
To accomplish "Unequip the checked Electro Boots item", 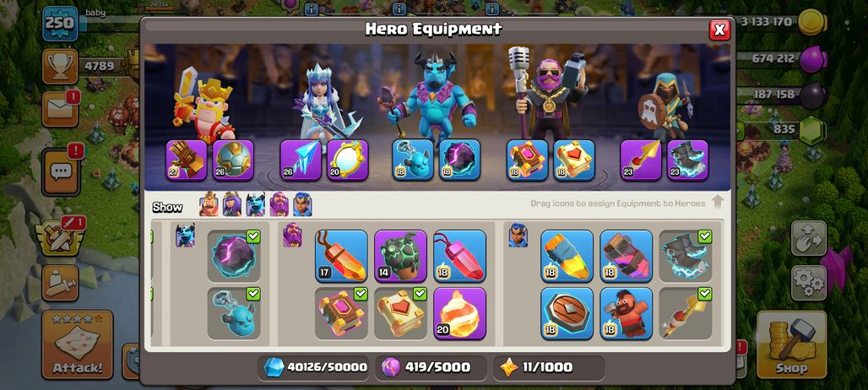I will tap(686, 256).
